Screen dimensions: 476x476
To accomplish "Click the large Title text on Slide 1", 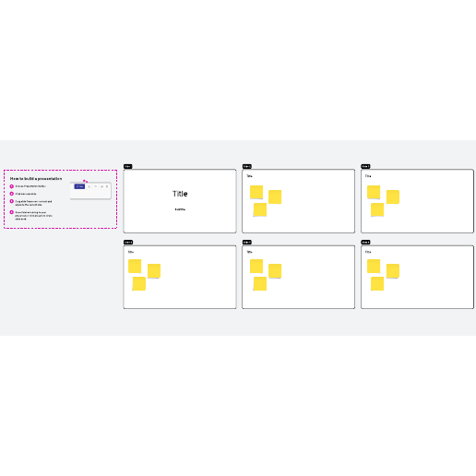I will (180, 194).
